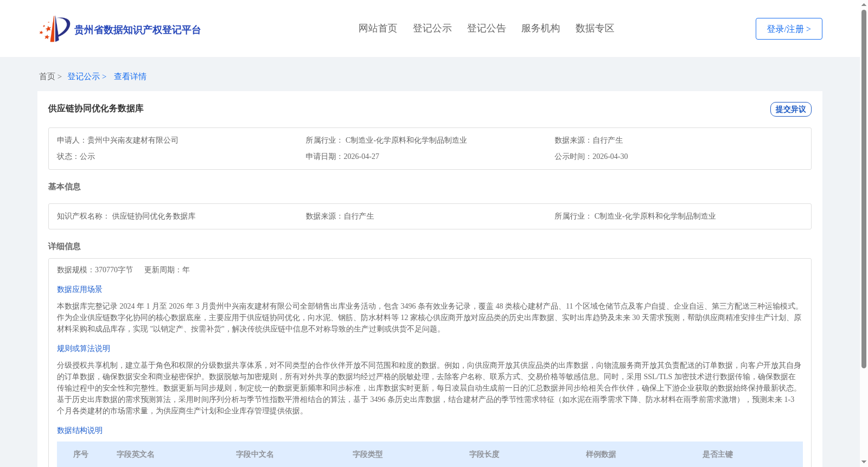Click 公示时间：2026-04-30 text
The width and height of the screenshot is (868, 467).
pos(591,156)
